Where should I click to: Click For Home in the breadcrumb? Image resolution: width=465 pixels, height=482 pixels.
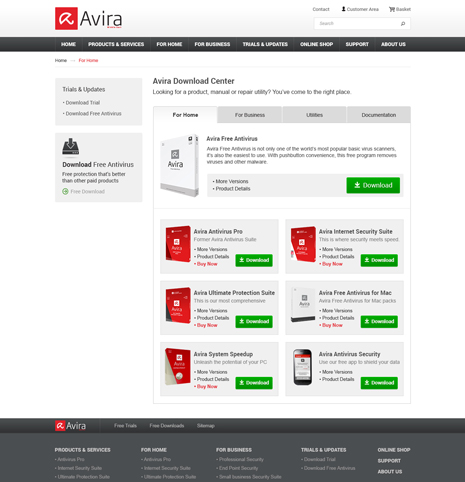click(x=88, y=60)
